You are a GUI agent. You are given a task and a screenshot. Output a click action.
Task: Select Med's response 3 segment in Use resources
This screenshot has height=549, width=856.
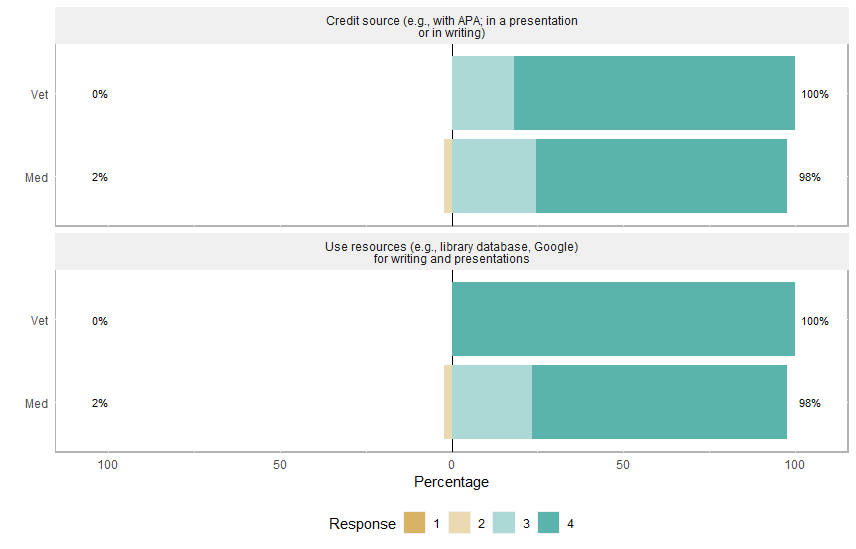click(492, 402)
